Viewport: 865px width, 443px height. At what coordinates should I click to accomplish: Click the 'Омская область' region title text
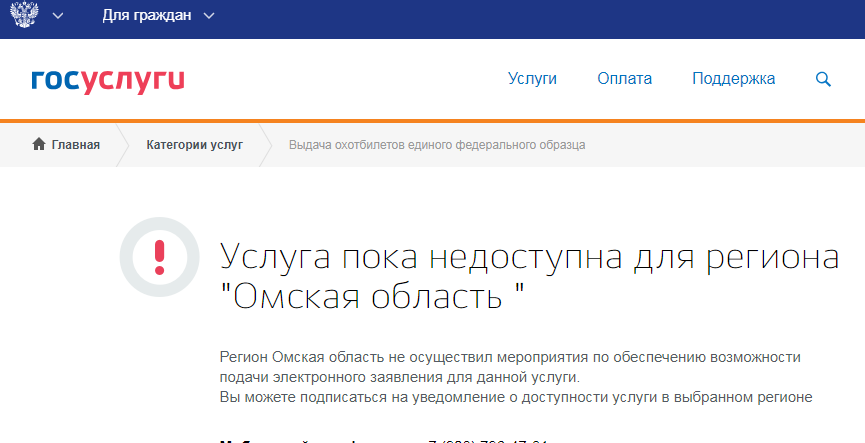point(371,297)
